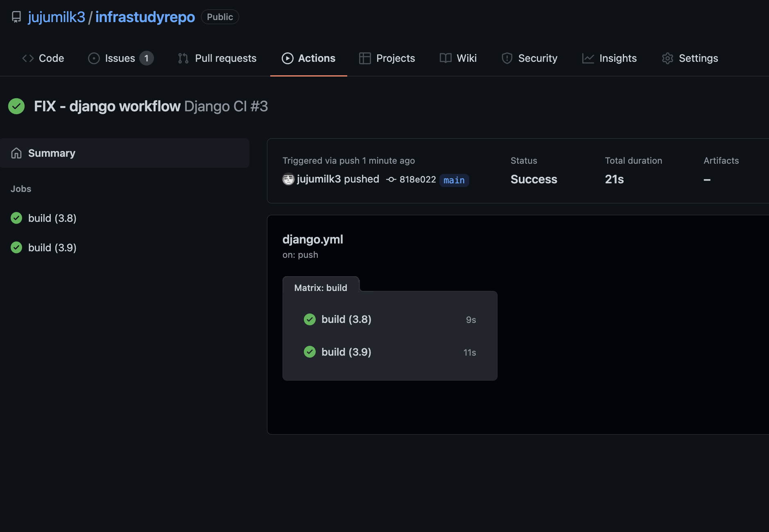This screenshot has height=532, width=769.
Task: Go to the Security tab
Action: coord(529,58)
